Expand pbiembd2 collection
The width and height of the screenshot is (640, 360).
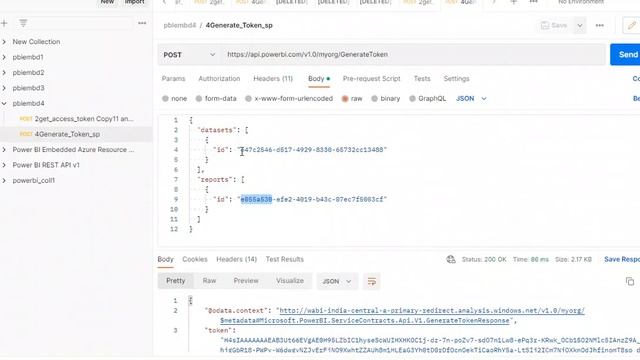(4, 73)
